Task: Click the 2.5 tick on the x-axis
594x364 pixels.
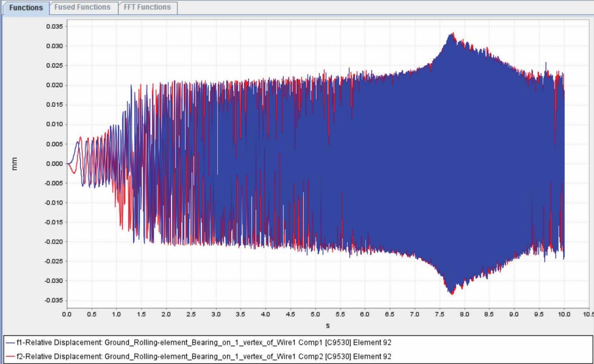Action: (191, 314)
